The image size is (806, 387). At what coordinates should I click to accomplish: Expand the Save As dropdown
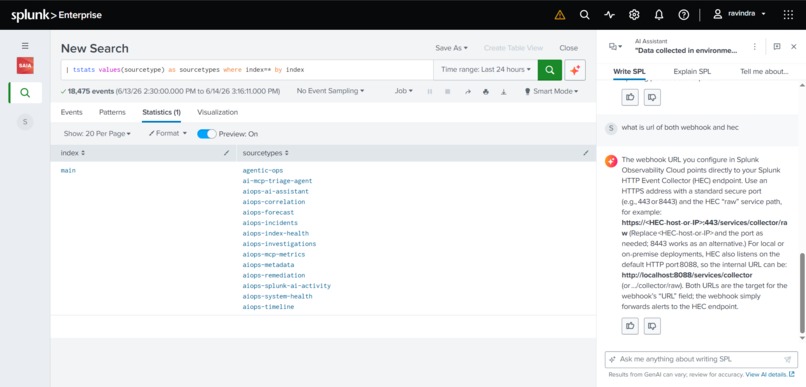tap(451, 48)
